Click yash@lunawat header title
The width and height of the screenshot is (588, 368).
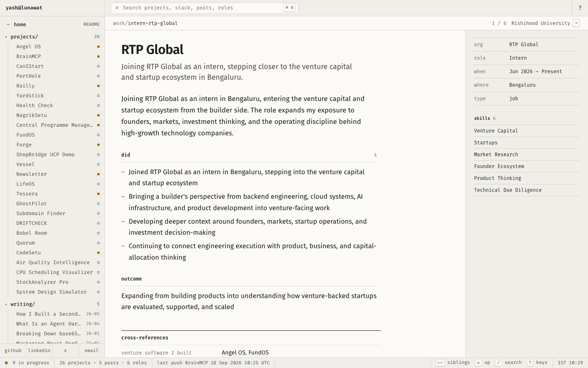24,8
